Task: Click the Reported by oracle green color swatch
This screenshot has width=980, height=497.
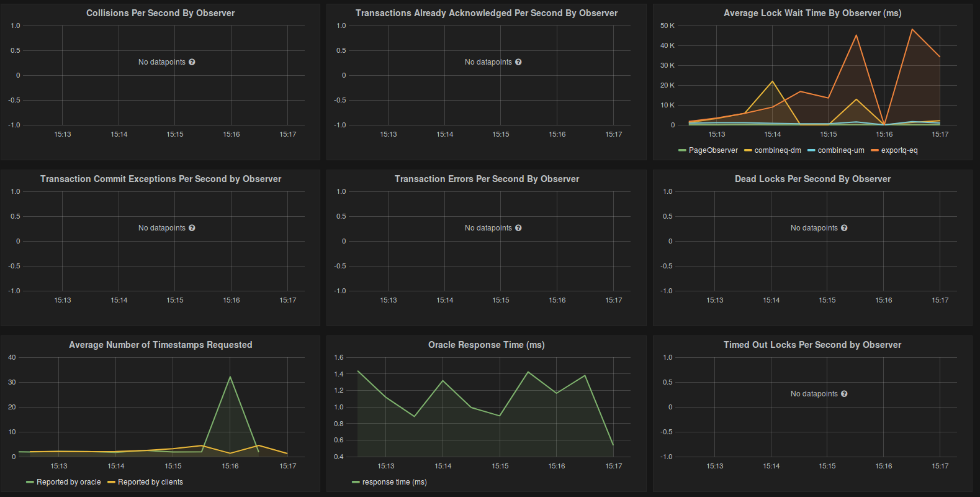Action: 30,482
